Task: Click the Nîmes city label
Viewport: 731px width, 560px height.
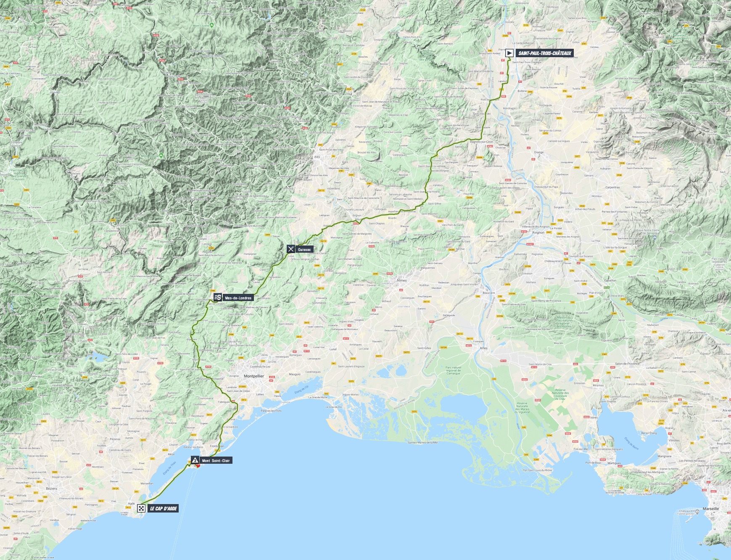Action: coord(402,280)
